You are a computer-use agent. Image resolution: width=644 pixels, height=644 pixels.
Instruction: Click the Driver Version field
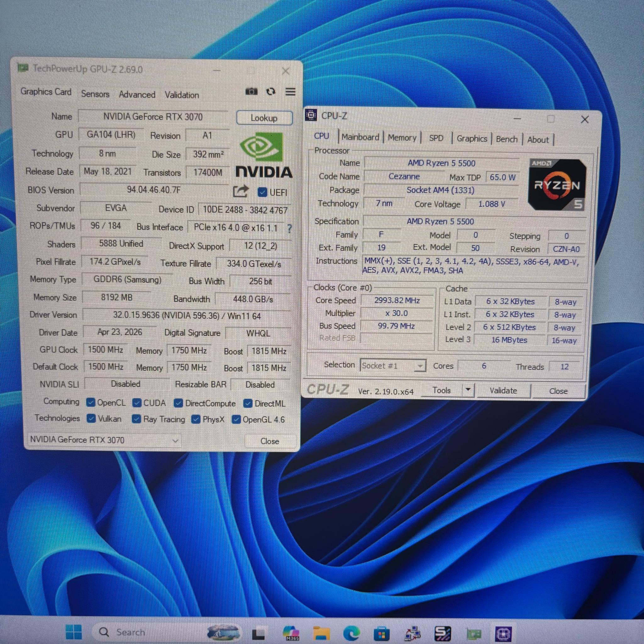coord(187,315)
